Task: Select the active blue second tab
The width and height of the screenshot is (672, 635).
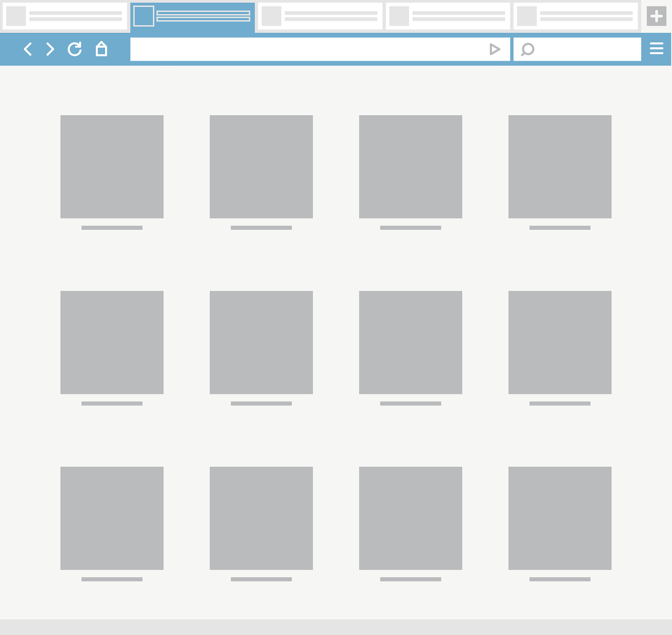Action: click(x=192, y=17)
